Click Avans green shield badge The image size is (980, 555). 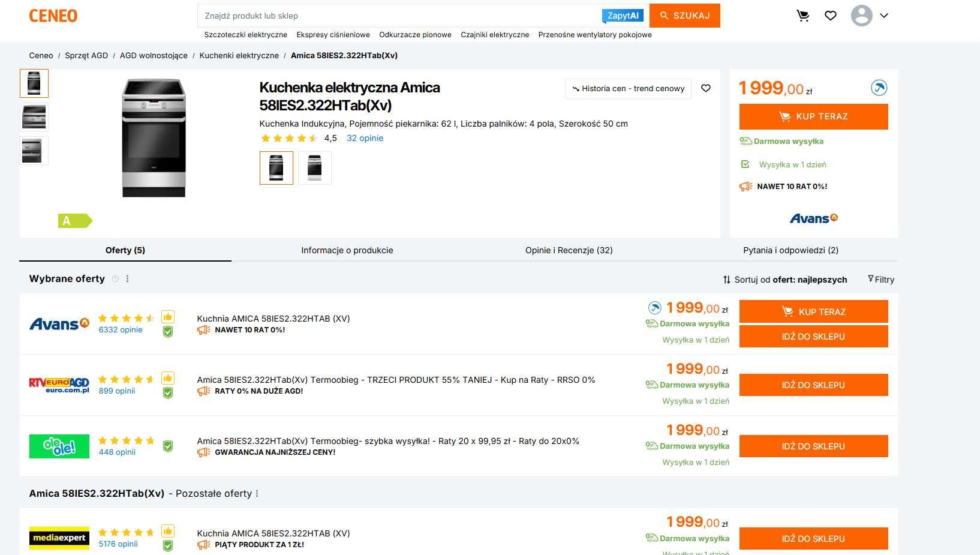(168, 331)
